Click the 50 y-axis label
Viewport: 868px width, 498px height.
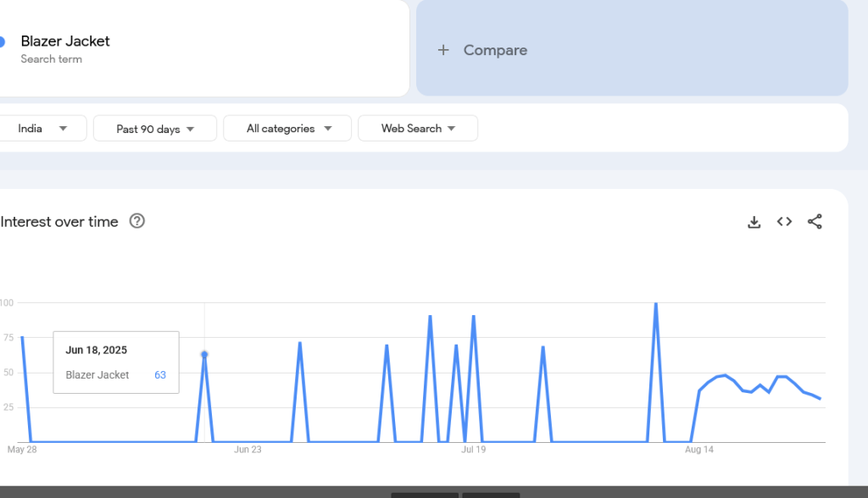[8, 373]
